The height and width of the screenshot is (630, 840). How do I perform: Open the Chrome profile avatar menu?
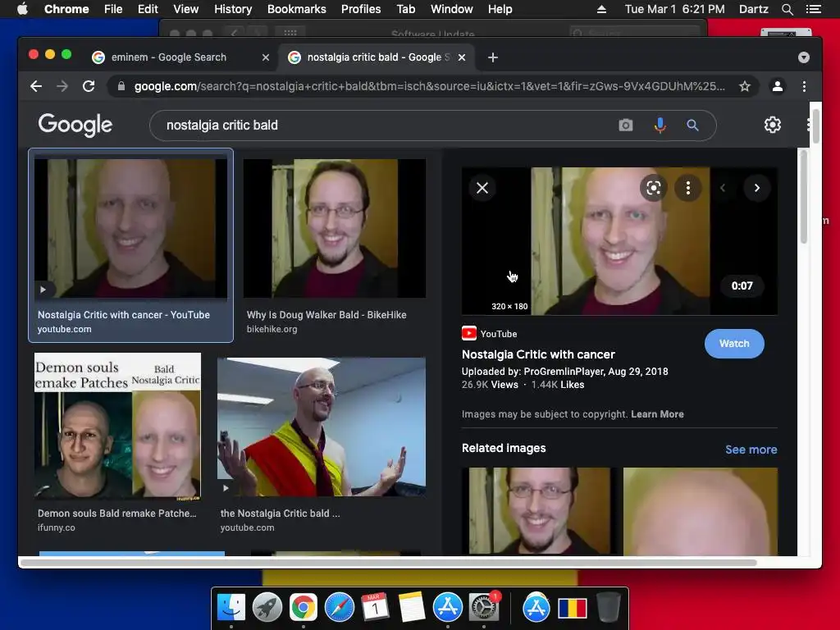tap(778, 86)
